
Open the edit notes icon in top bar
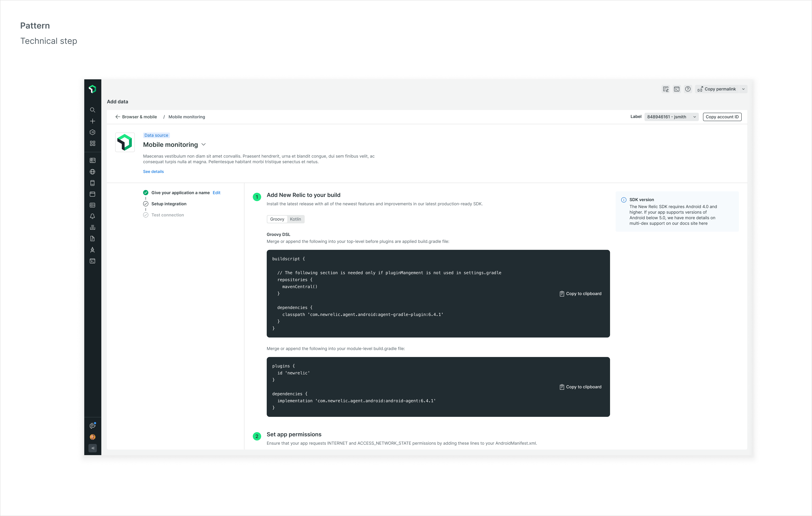pos(666,89)
